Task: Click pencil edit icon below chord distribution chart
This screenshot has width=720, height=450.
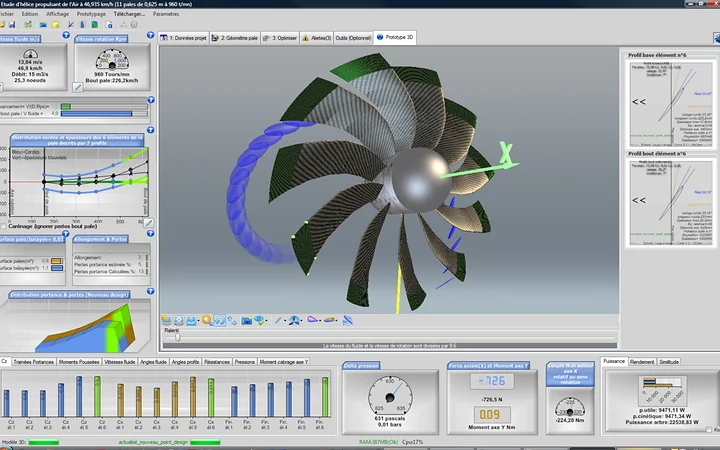Action: (x=148, y=223)
